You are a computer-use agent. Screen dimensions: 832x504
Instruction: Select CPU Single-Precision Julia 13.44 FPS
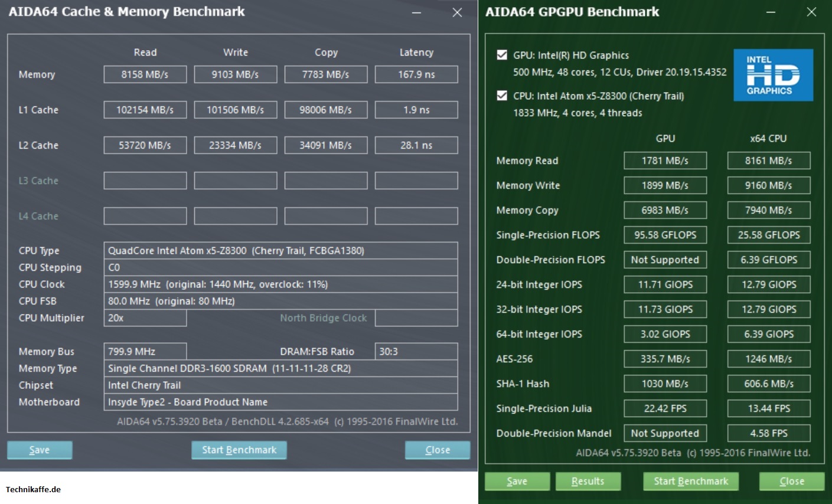click(769, 408)
